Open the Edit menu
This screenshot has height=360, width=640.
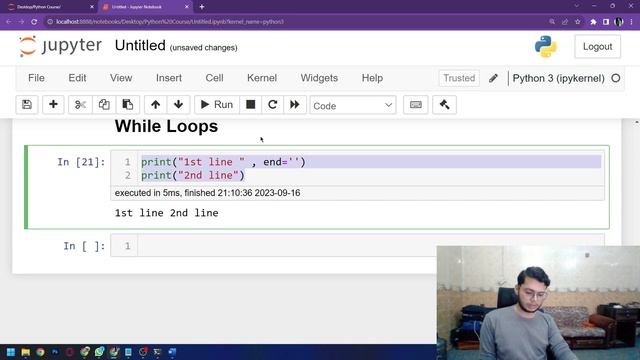point(77,78)
